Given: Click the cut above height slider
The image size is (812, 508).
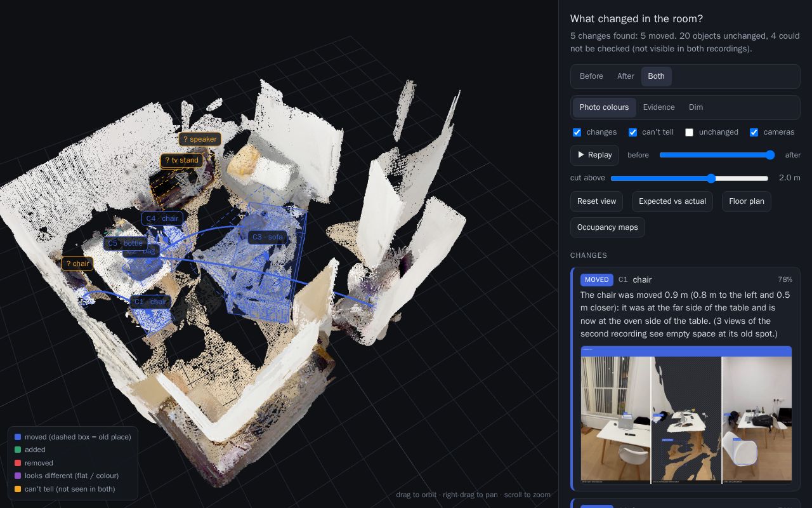Looking at the screenshot, I should [690, 178].
